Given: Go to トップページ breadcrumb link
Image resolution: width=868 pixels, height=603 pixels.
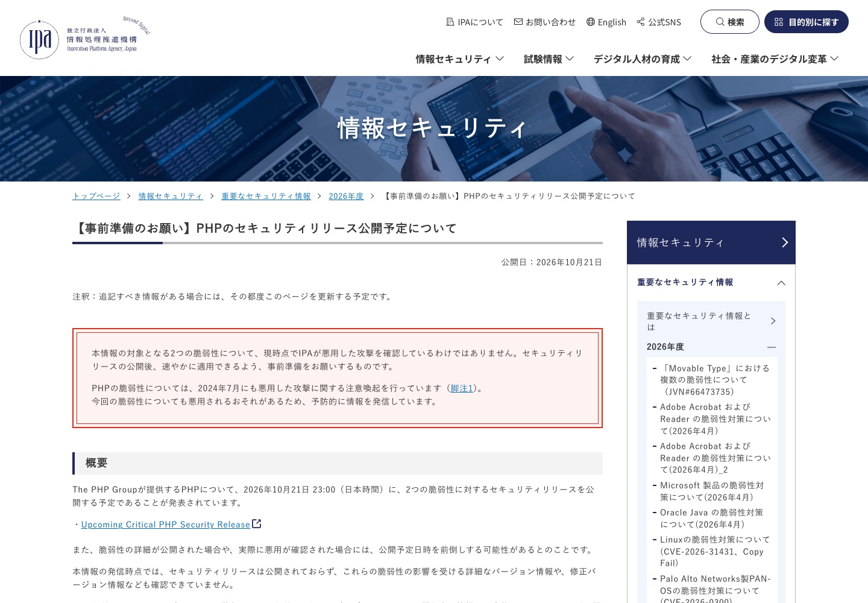Looking at the screenshot, I should 96,196.
